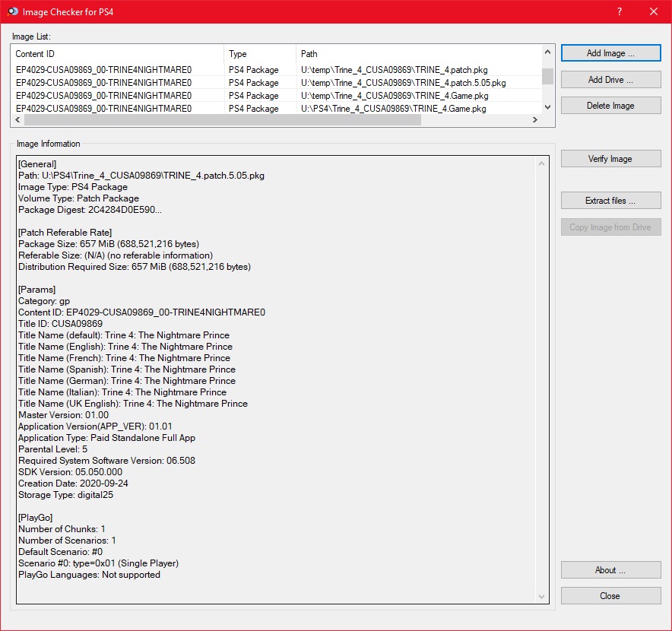Close the window with the title bar X
The width and height of the screenshot is (672, 631).
click(x=654, y=11)
